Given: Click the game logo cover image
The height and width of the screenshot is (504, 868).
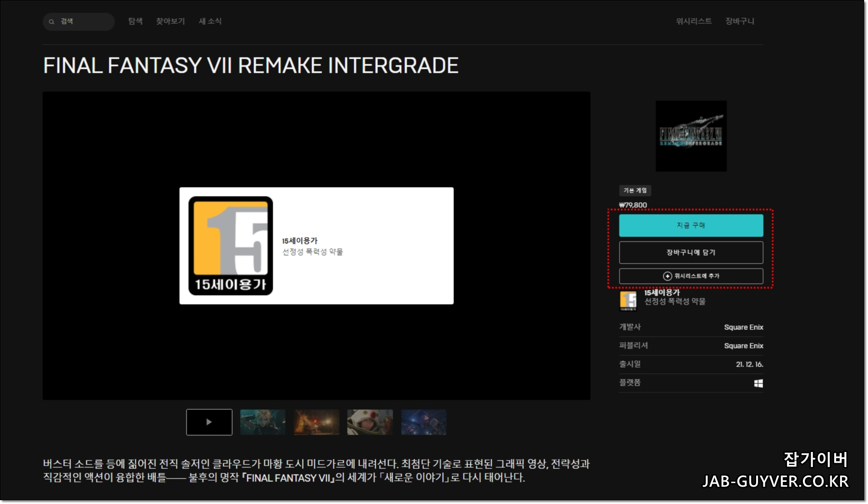Looking at the screenshot, I should pyautogui.click(x=691, y=136).
